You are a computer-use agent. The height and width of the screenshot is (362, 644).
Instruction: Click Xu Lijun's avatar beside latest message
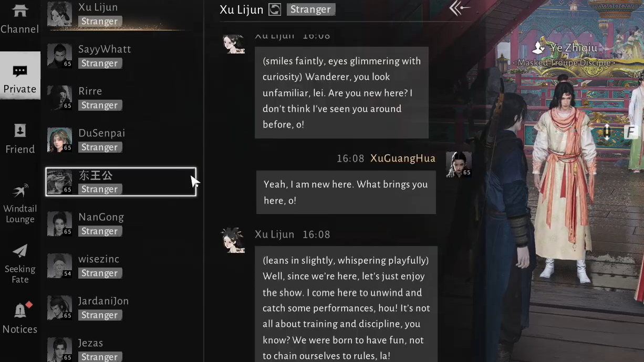click(233, 241)
